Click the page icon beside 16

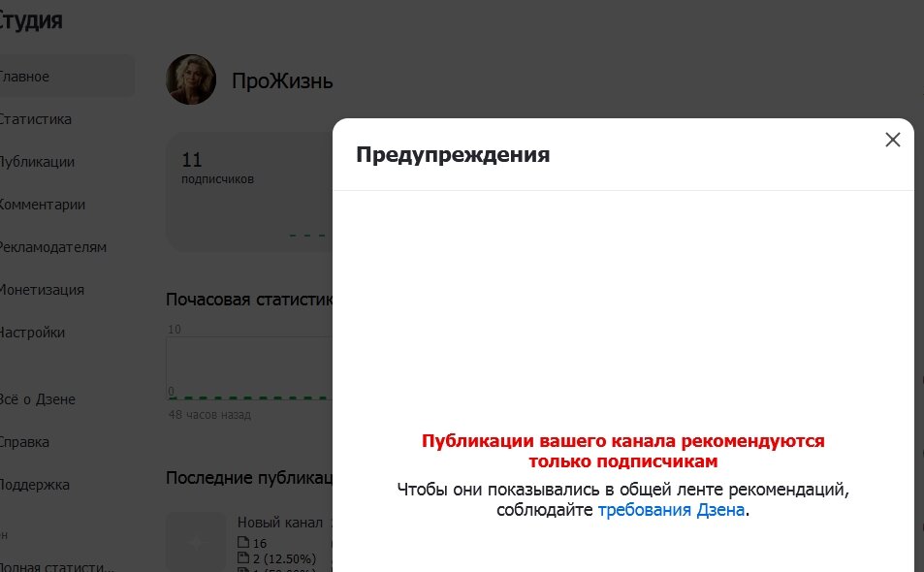click(243, 543)
